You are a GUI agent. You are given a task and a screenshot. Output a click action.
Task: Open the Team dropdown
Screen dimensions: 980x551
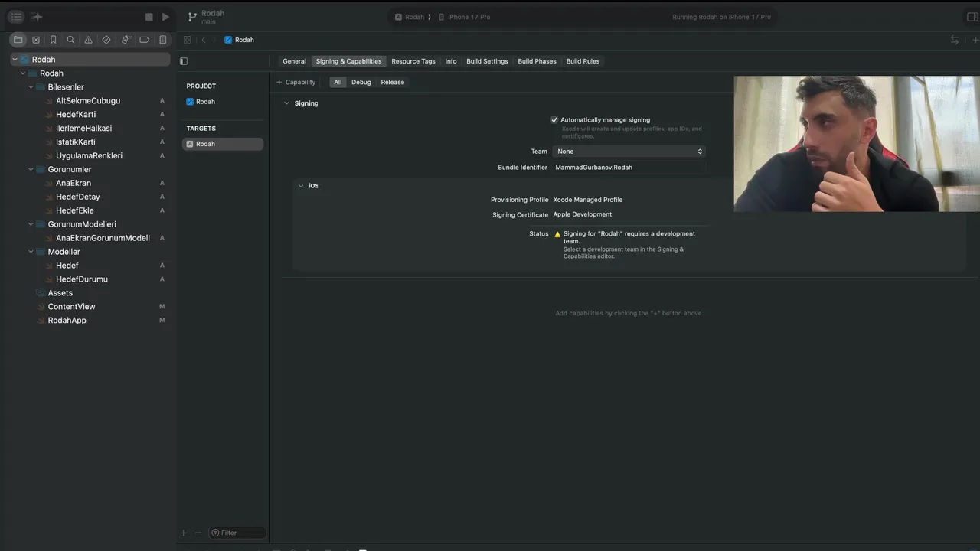(x=629, y=152)
